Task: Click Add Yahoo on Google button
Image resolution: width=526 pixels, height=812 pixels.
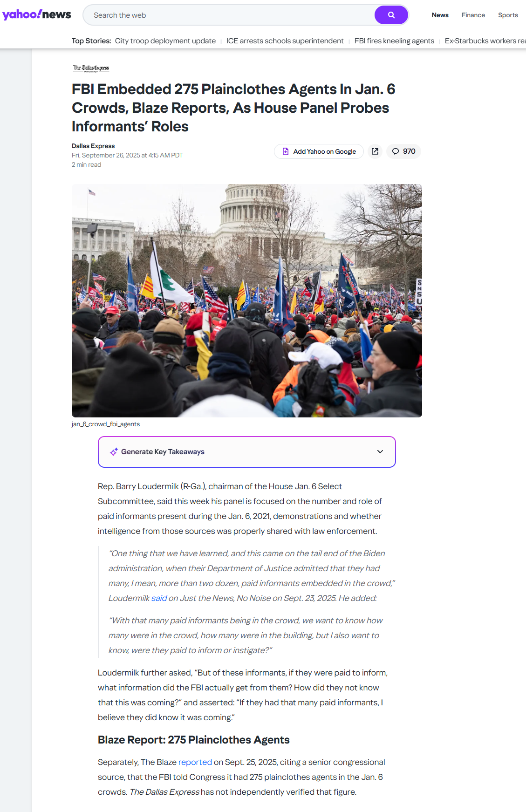Action: click(319, 151)
